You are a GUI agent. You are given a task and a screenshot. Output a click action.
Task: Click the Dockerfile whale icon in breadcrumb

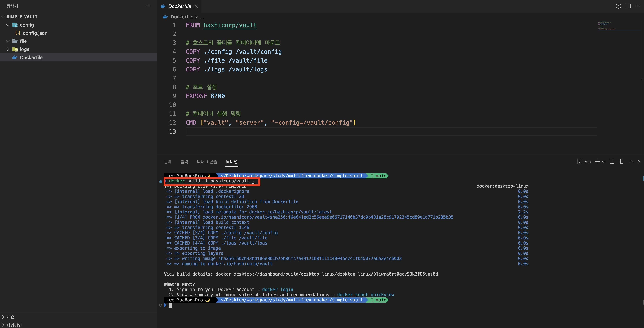click(165, 17)
